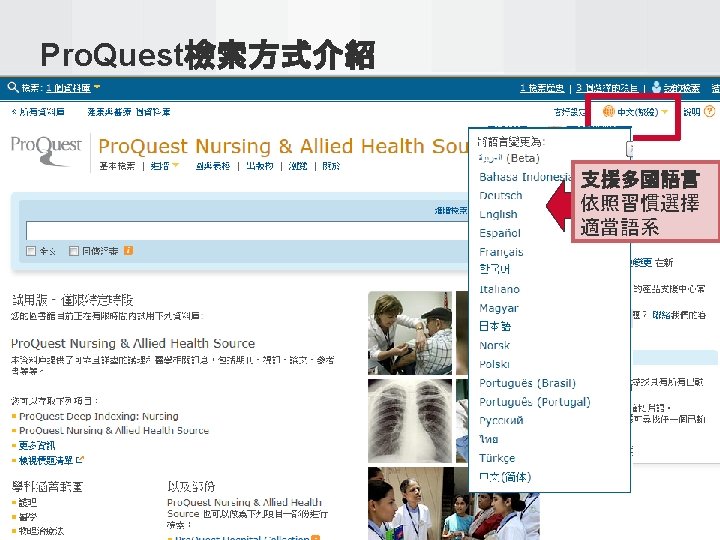720x540 pixels.
Task: Select Magyar language
Action: [x=499, y=308]
